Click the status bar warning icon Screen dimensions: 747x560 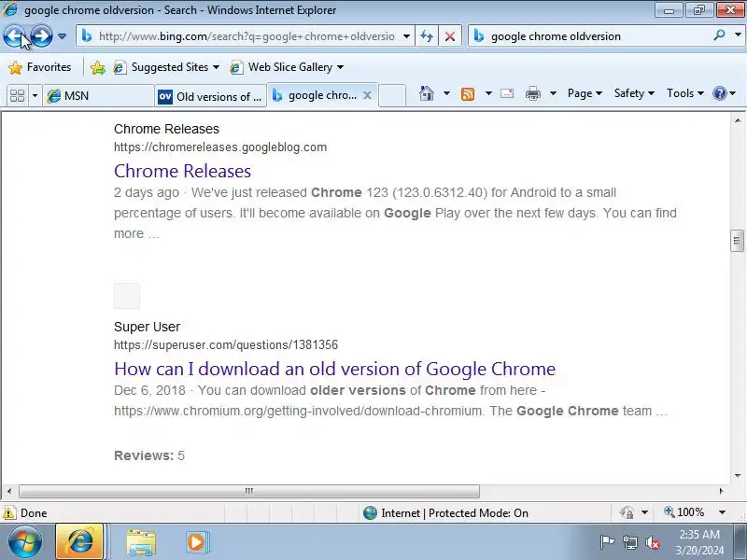[9, 512]
